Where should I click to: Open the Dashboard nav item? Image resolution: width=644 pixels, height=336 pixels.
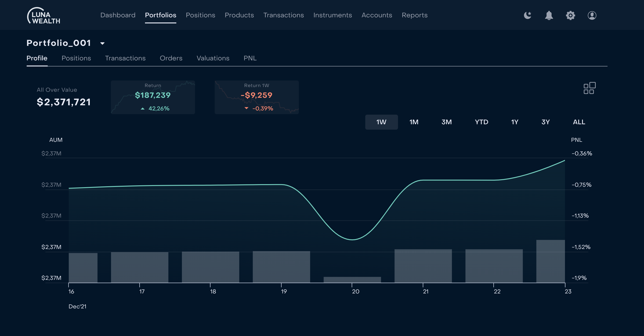click(118, 15)
